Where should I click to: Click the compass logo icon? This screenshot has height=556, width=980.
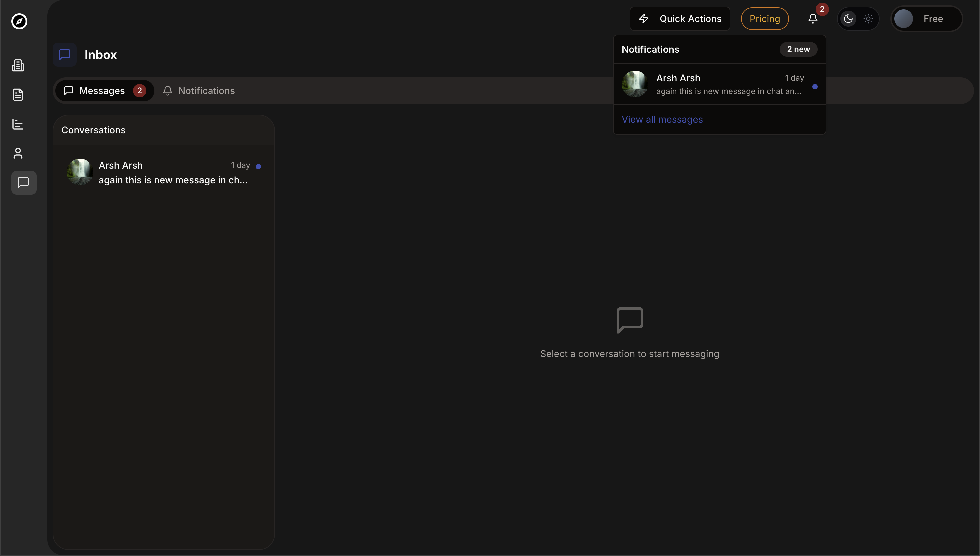19,21
